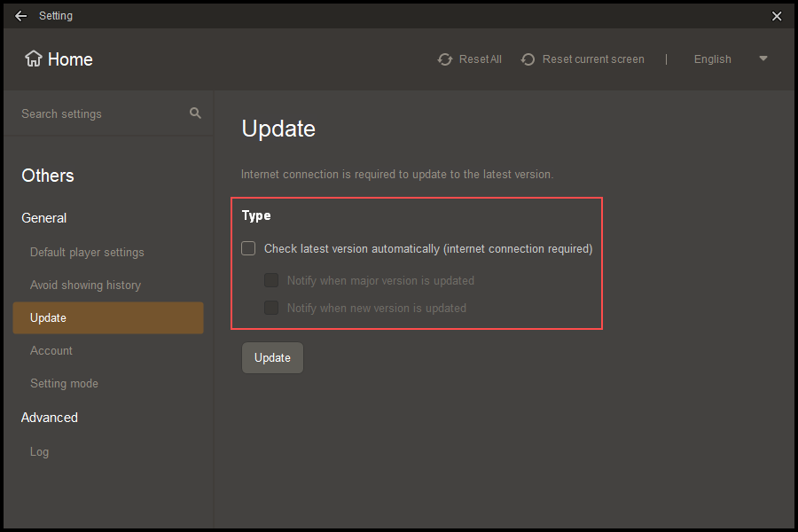Toggle Notify when major version is updated
This screenshot has height=532, width=798.
click(x=271, y=280)
